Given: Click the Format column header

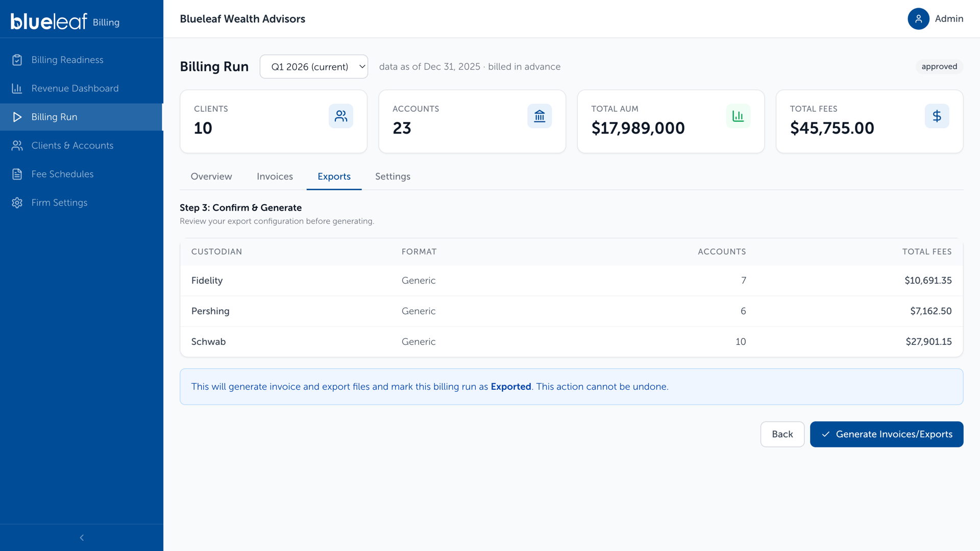Looking at the screenshot, I should [x=419, y=252].
